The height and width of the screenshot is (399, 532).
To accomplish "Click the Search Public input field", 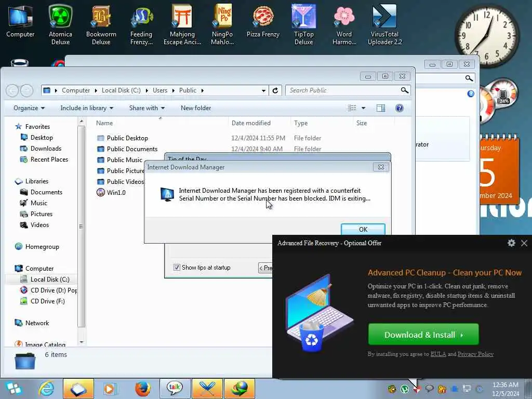I will 343,90.
